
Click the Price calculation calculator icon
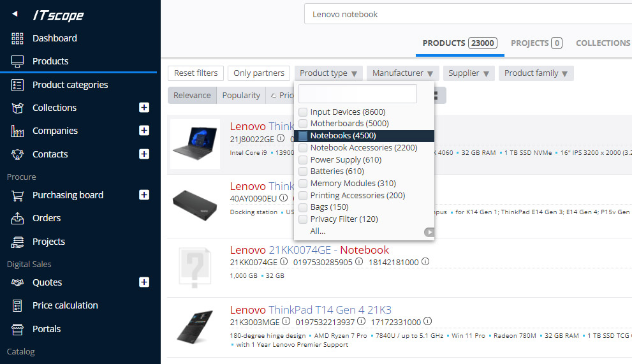click(17, 305)
